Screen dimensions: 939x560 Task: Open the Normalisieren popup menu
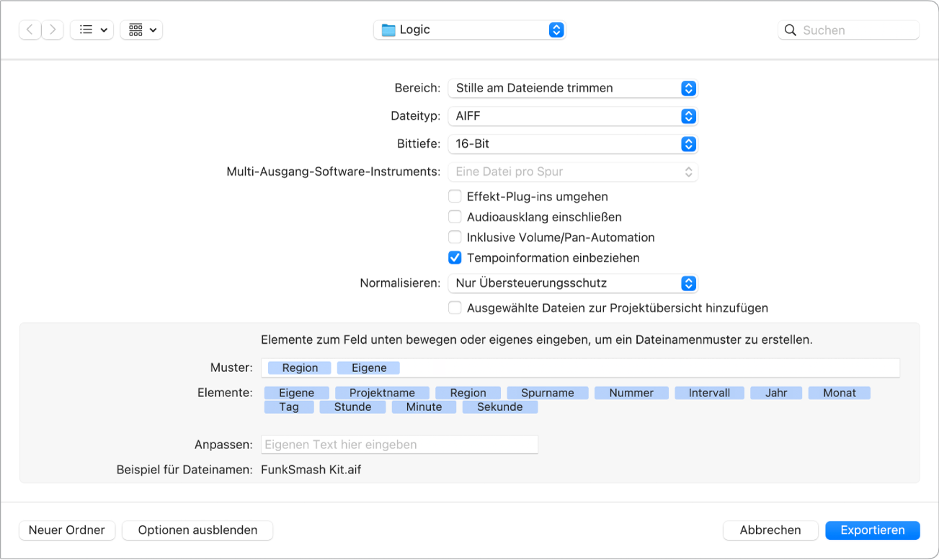pos(572,283)
